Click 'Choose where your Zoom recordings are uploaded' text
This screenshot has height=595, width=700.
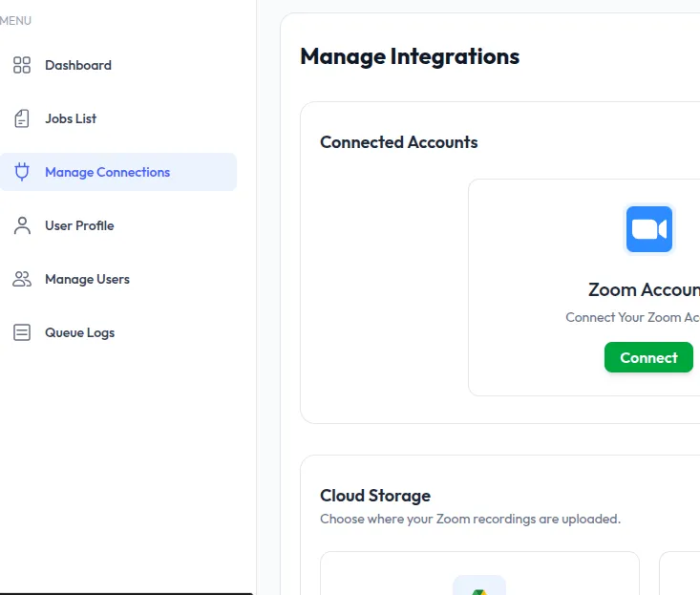470,520
